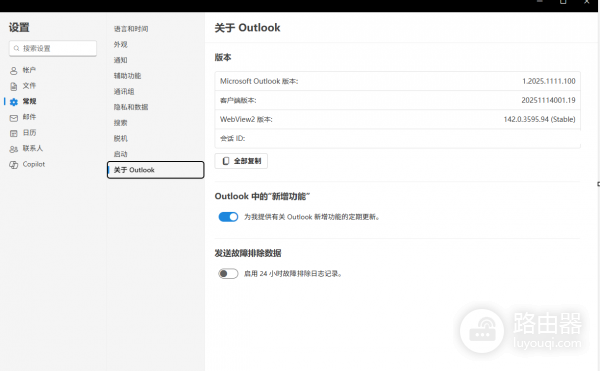Click the 帐户 person icon in sidebar
The image size is (600, 371).
coord(14,71)
